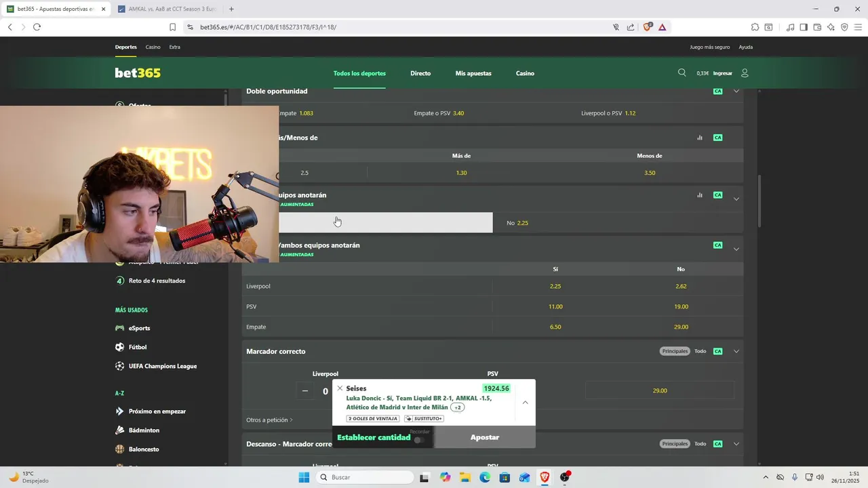Toggle the browser sidebar panel icon
Viewport: 868px width, 488px height.
point(804,27)
